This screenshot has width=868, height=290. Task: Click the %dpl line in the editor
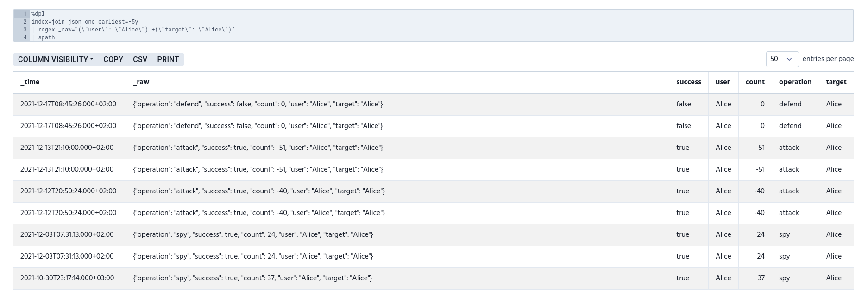tap(38, 14)
